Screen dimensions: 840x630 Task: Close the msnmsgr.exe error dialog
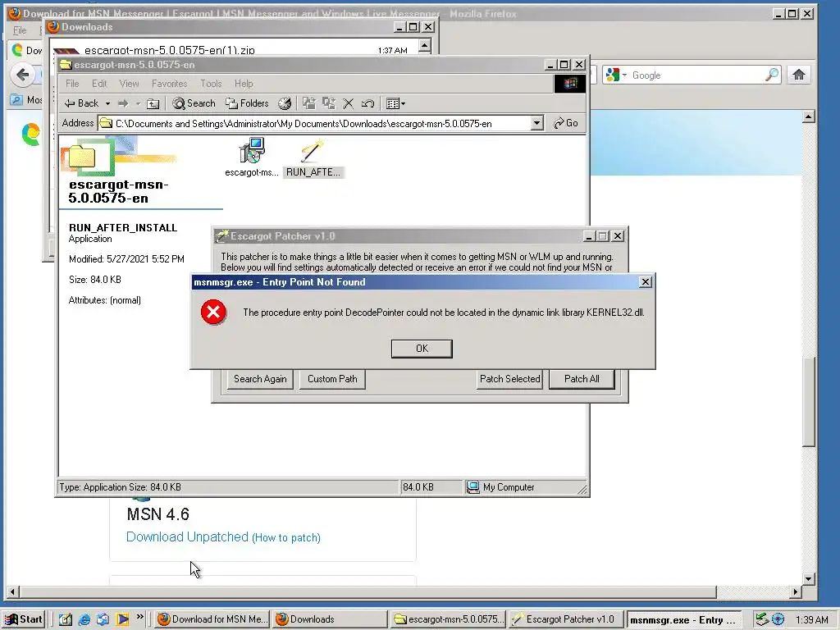coord(646,282)
